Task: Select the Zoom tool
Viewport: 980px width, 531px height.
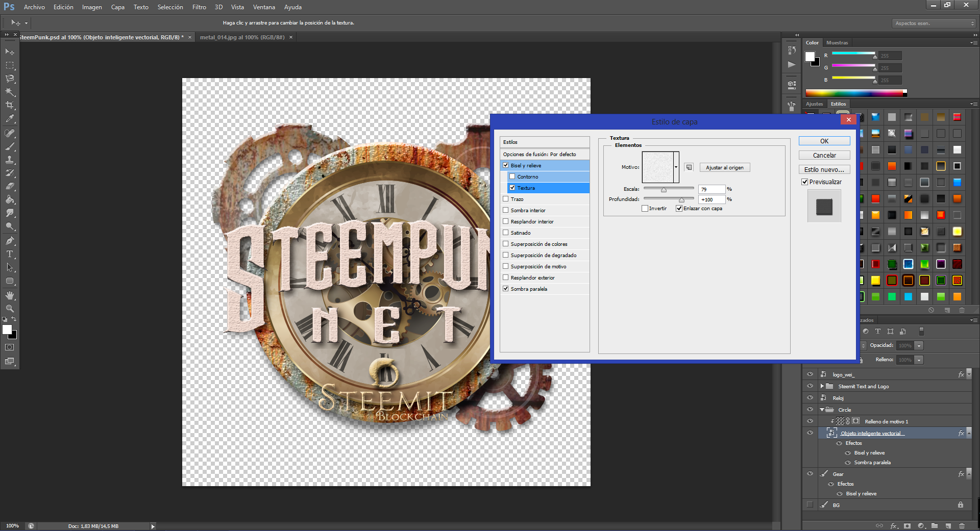Action: coord(10,309)
